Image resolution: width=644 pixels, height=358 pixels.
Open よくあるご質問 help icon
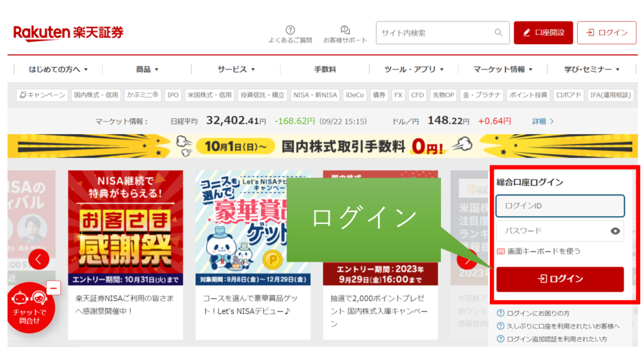click(290, 30)
